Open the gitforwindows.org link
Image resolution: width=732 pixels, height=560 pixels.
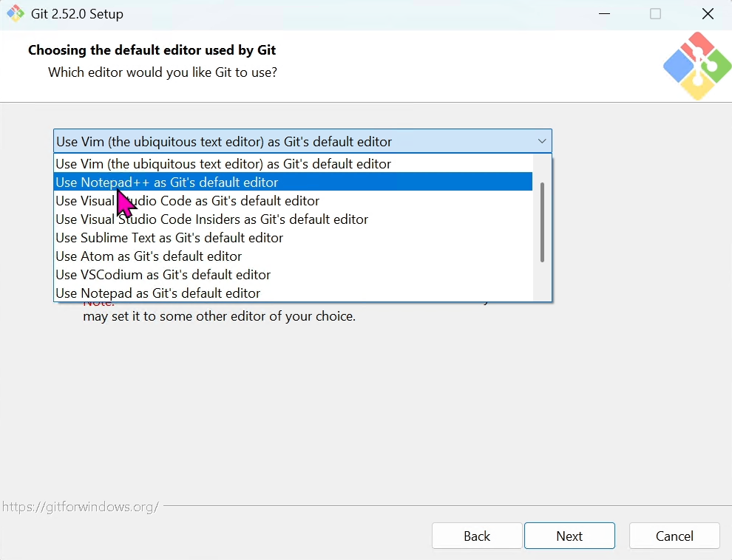pos(80,507)
